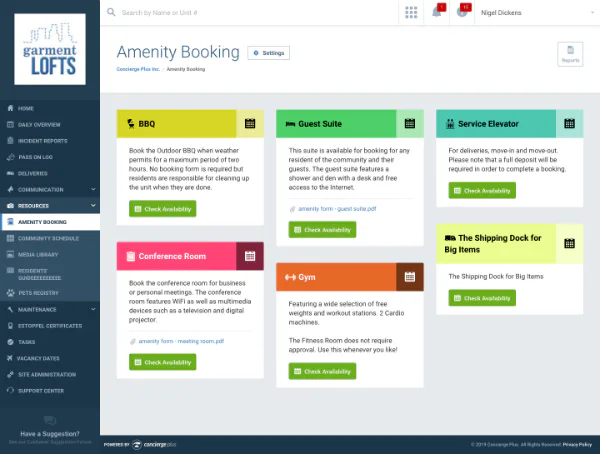Click the guest suite PDF paperclip icon
This screenshot has height=454, width=600.
click(x=292, y=209)
